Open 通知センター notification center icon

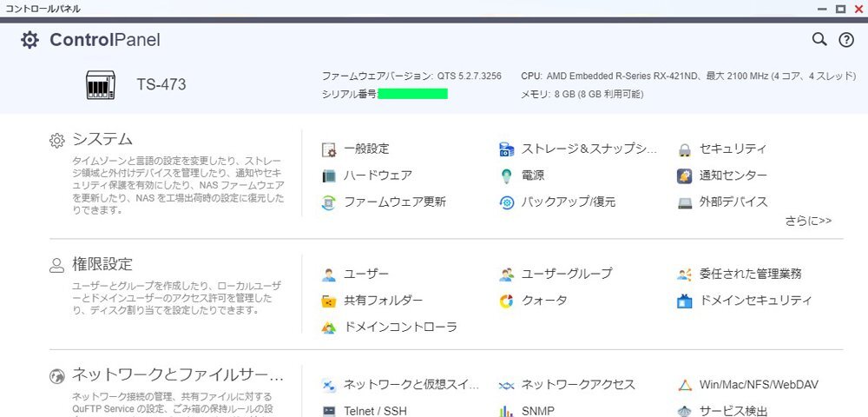pyautogui.click(x=685, y=175)
